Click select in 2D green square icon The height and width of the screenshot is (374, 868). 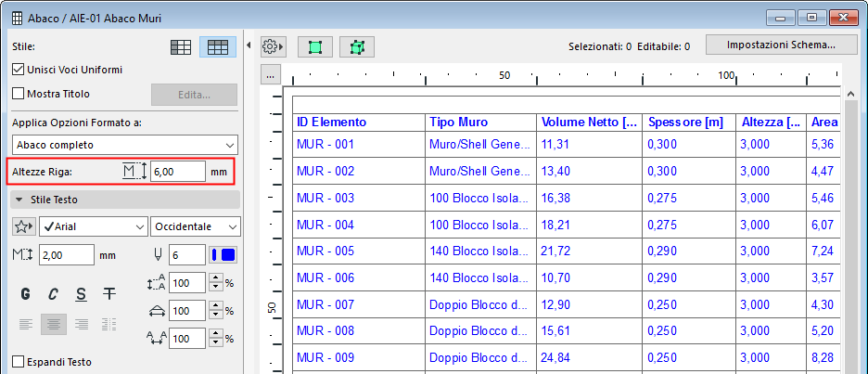click(x=315, y=47)
